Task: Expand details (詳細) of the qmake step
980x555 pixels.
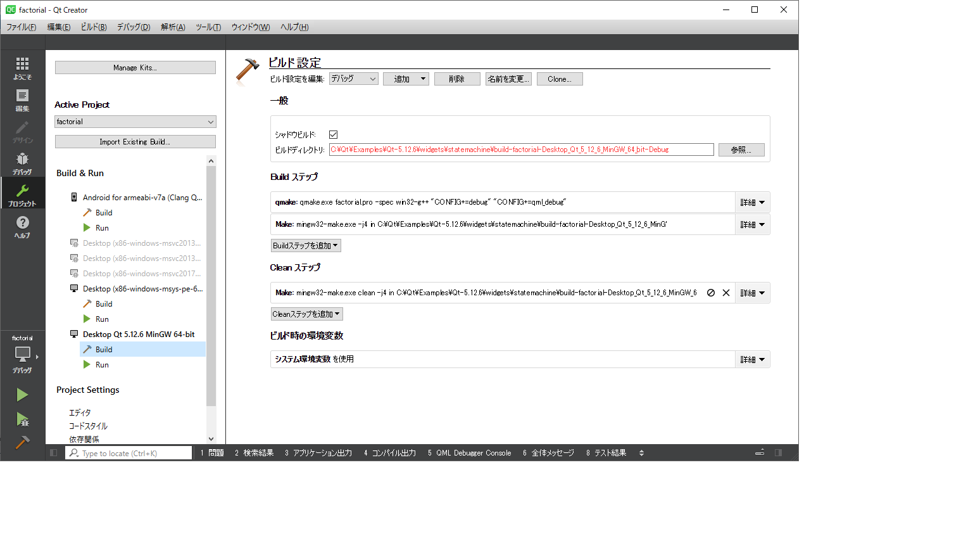Action: pyautogui.click(x=753, y=203)
